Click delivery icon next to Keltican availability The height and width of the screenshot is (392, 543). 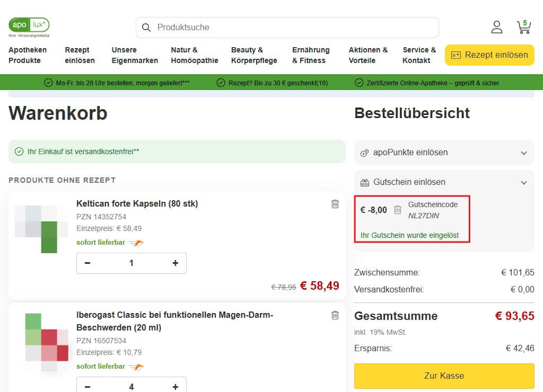tap(136, 243)
